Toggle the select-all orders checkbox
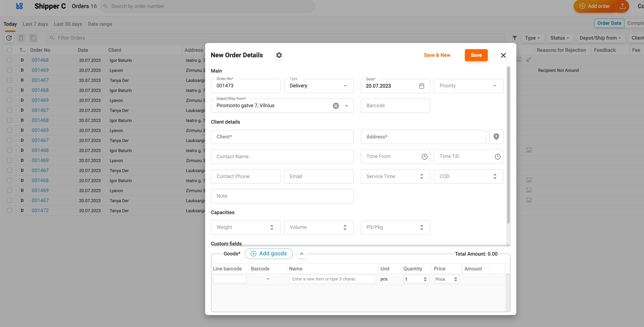 click(10, 50)
